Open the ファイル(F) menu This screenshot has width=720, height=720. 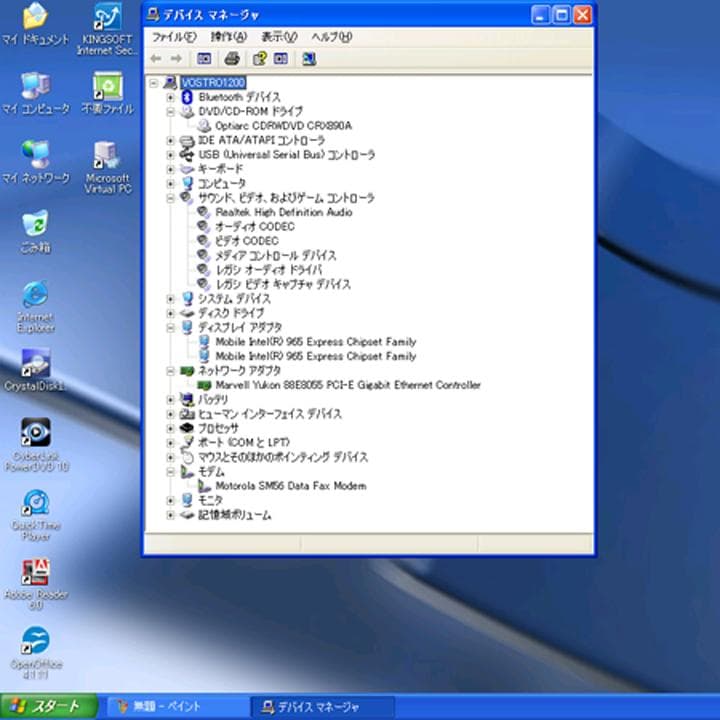pos(174,37)
